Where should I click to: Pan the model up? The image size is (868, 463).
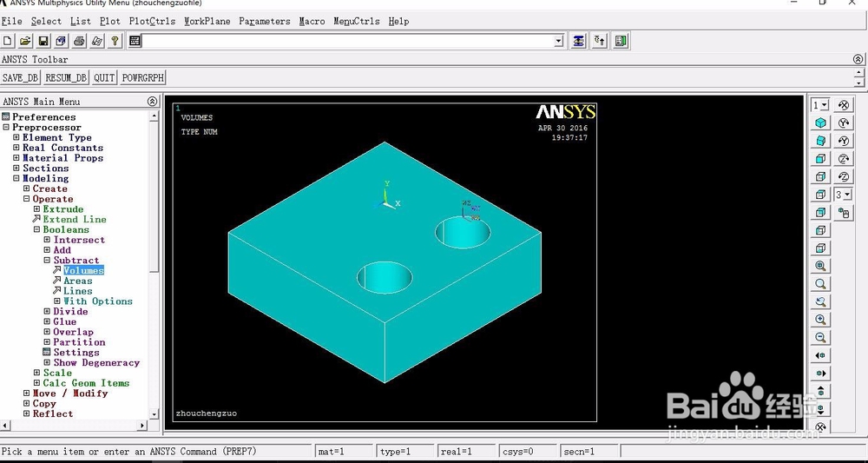(x=820, y=391)
